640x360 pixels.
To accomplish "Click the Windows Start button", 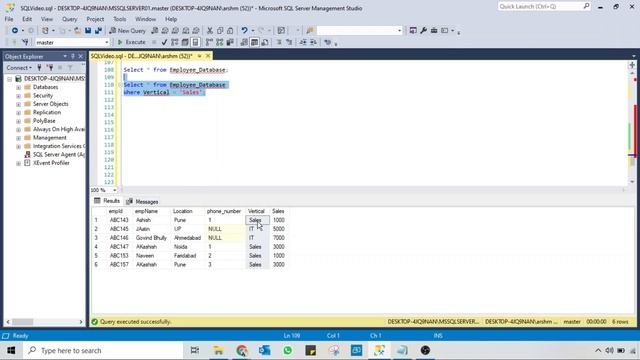I will 11,351.
